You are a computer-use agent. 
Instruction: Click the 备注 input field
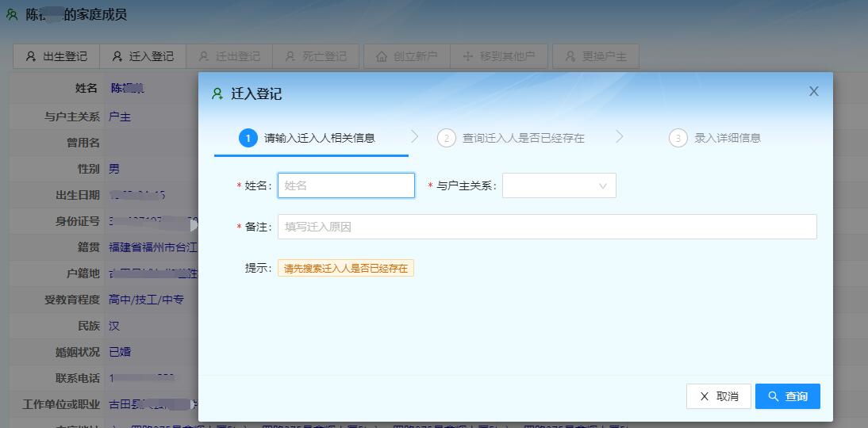point(547,227)
